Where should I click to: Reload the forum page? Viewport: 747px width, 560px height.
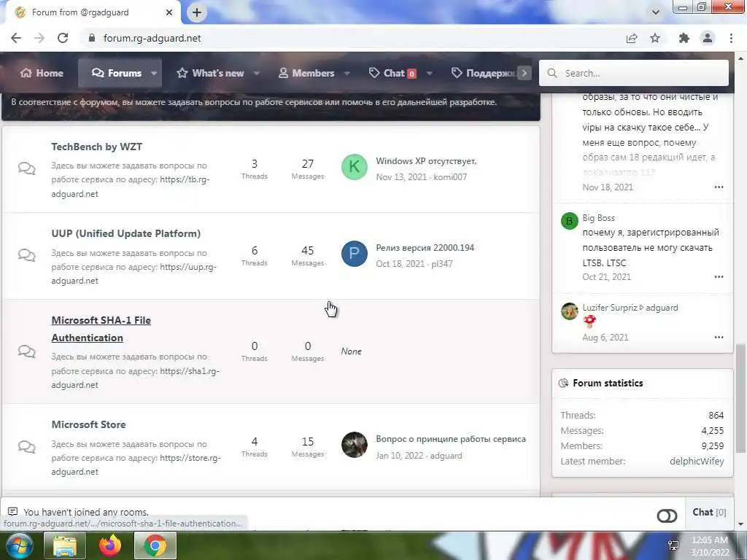63,38
